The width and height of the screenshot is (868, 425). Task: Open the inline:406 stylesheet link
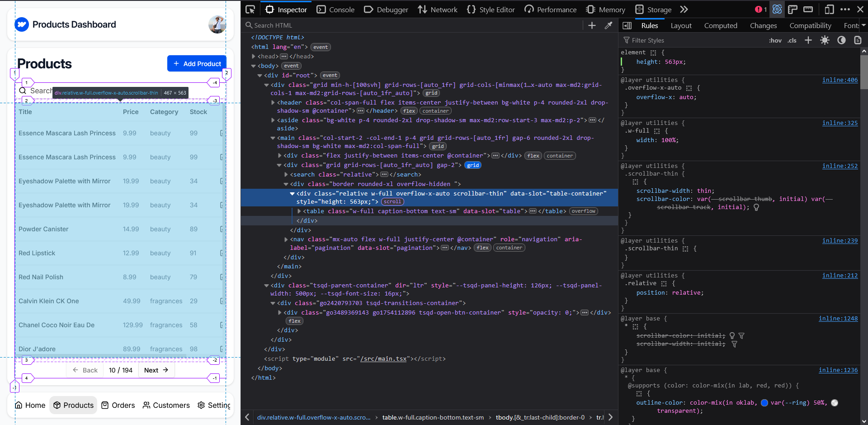[x=840, y=80]
